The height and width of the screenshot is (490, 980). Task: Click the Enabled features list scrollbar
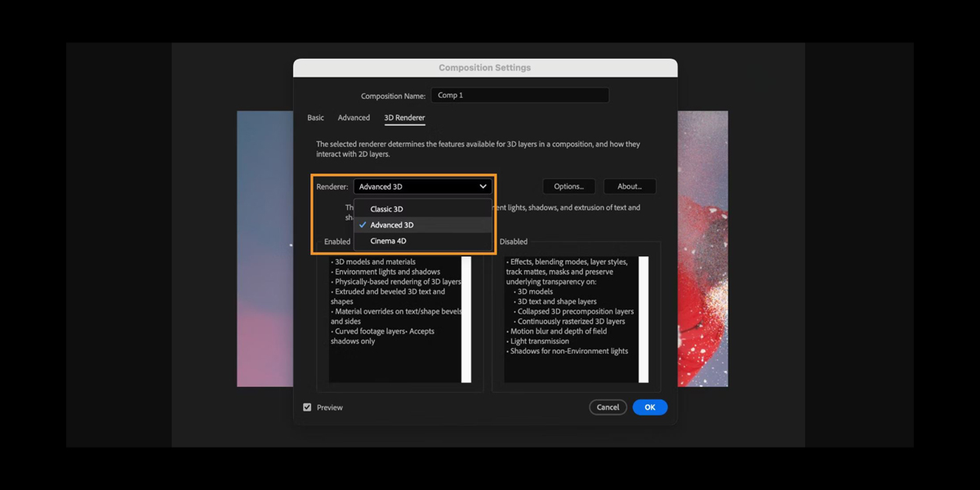pos(466,318)
